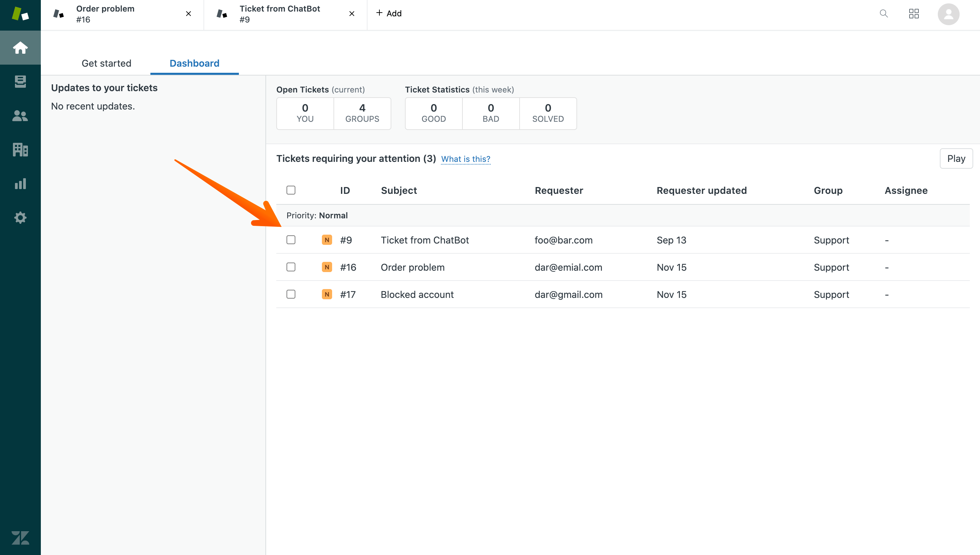Click Support group of Blocked account row
The height and width of the screenshot is (555, 980).
[x=831, y=294]
